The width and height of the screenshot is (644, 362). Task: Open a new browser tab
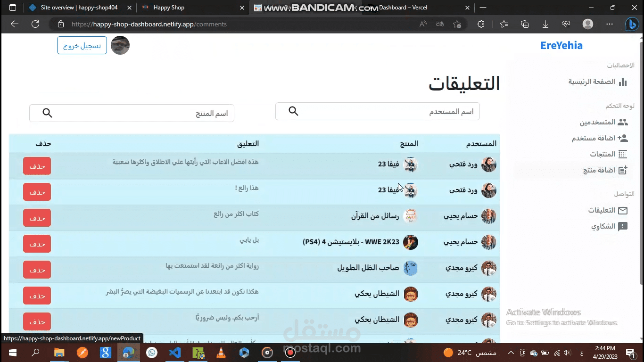(483, 8)
